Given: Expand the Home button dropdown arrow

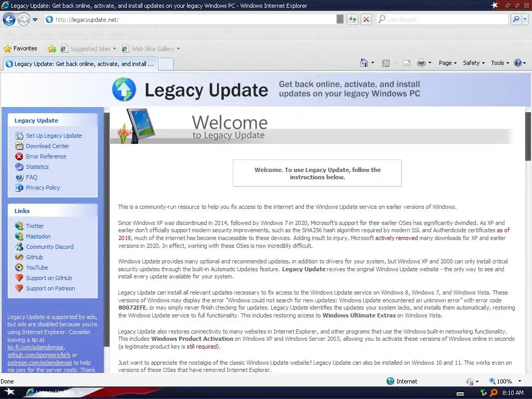Looking at the screenshot, I should 373,63.
